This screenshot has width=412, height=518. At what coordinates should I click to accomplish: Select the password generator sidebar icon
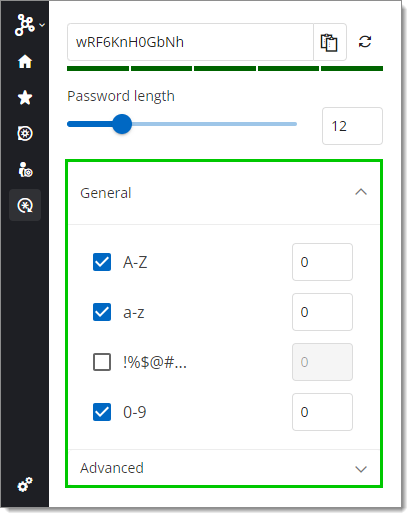[25, 205]
